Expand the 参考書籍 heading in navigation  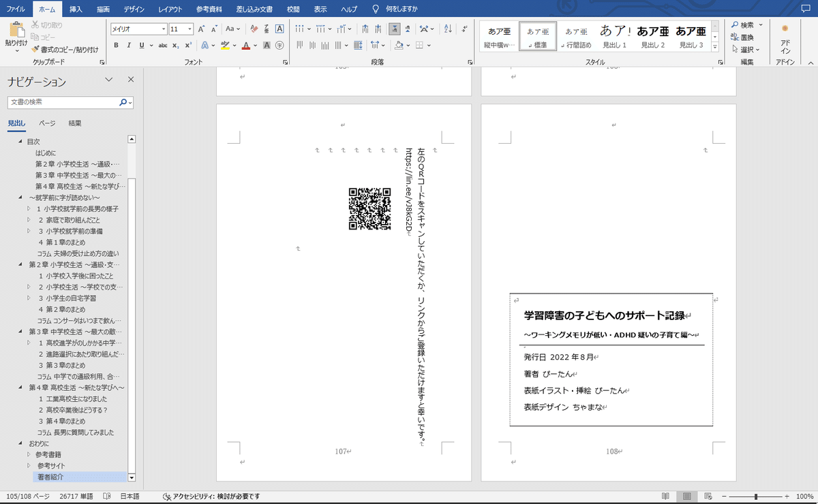pyautogui.click(x=29, y=454)
